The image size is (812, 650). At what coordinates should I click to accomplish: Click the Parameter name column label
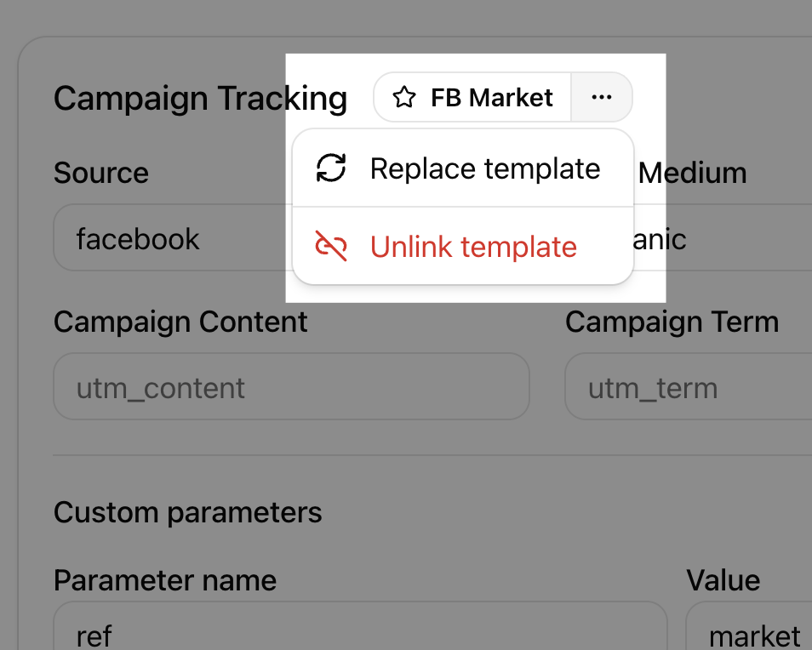(165, 580)
